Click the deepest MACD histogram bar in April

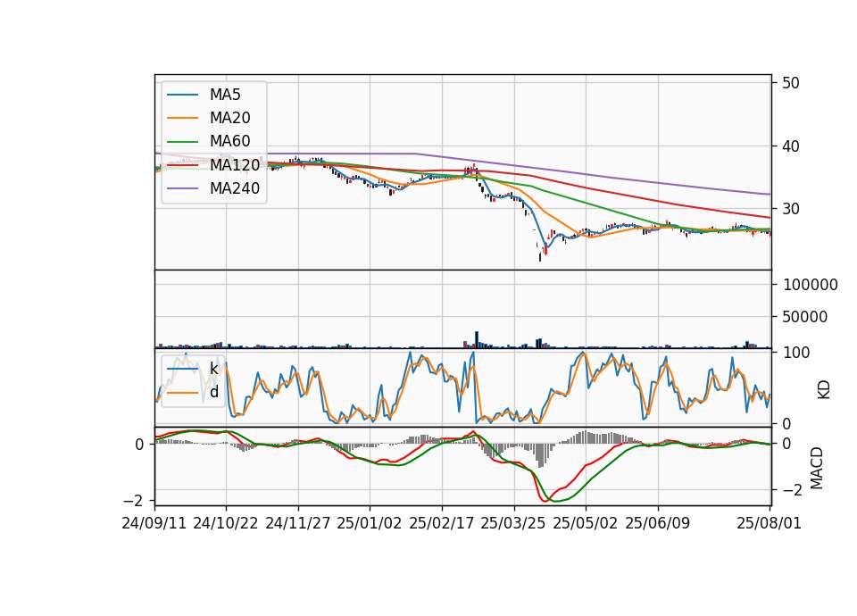click(541, 454)
